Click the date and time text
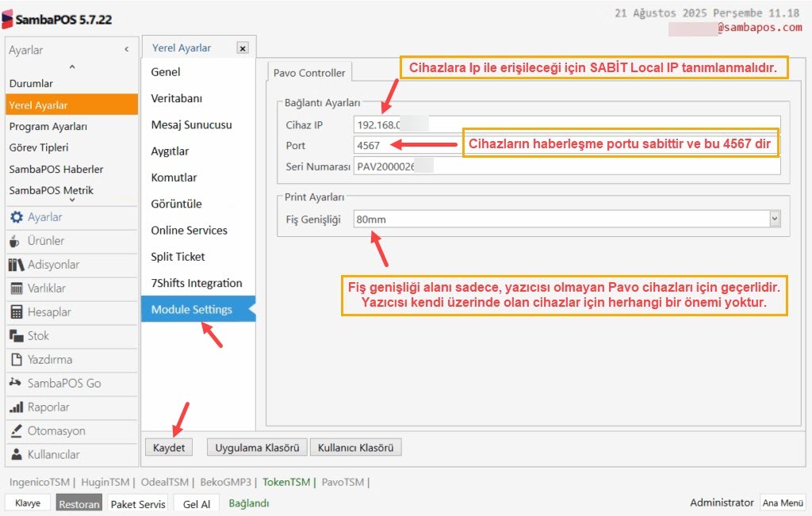Viewport: 812px width, 516px height. [707, 13]
